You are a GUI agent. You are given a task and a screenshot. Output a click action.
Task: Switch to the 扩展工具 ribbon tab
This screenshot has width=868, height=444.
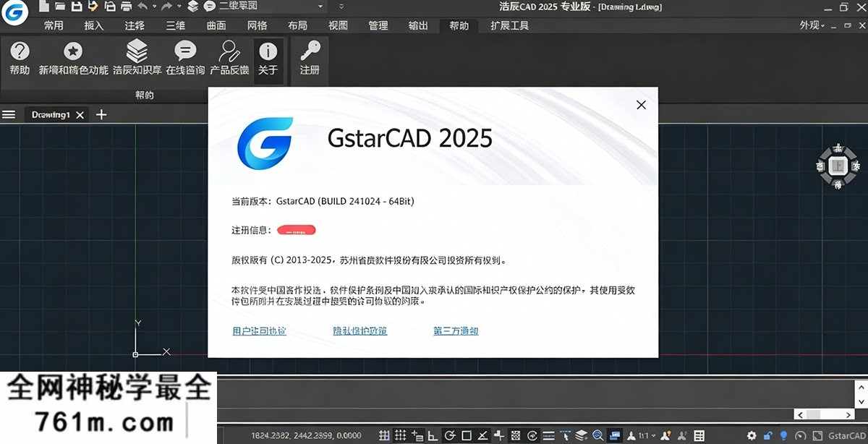point(509,25)
